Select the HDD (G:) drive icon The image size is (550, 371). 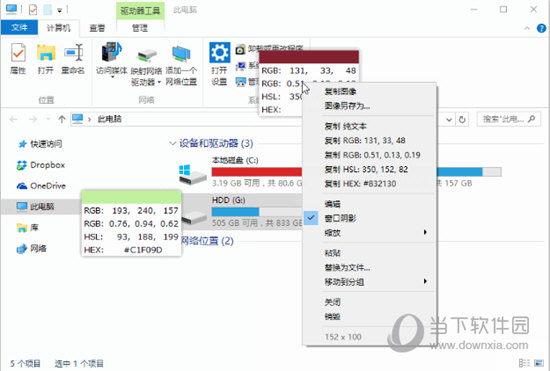pyautogui.click(x=194, y=217)
